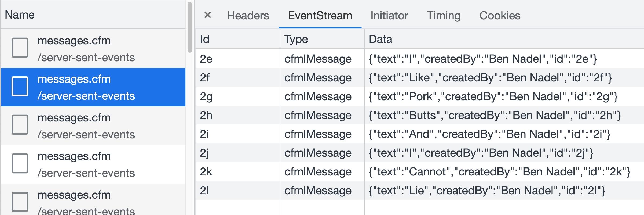Image resolution: width=644 pixels, height=215 pixels.
Task: Toggle the checkbox of the highlighted messages.cfm request
Action: (20, 86)
